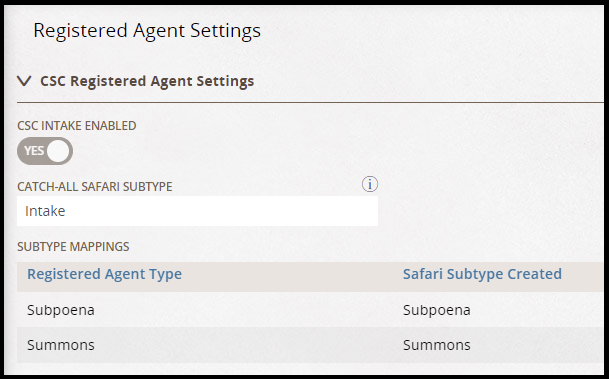
Task: Click the white knob of the intake toggle
Action: click(58, 151)
